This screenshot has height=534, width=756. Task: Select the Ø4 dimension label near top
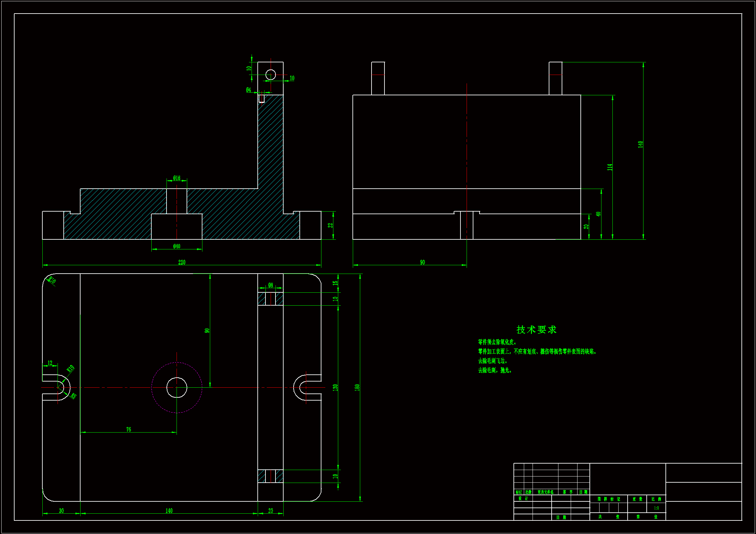point(248,90)
